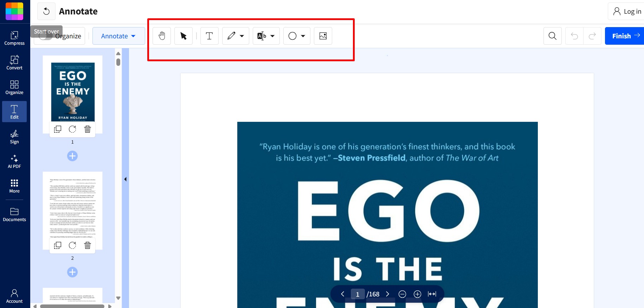Open Organize in the sidebar
644x308 pixels.
pos(14,87)
